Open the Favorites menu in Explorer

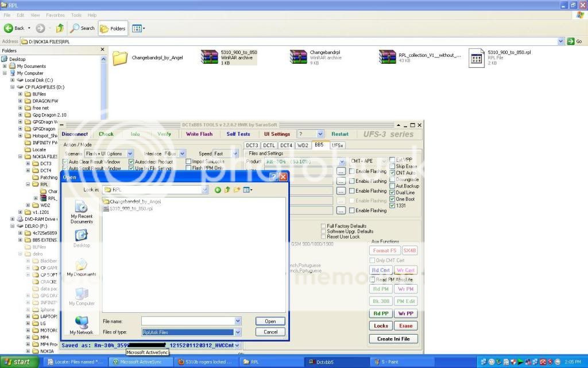coord(55,15)
